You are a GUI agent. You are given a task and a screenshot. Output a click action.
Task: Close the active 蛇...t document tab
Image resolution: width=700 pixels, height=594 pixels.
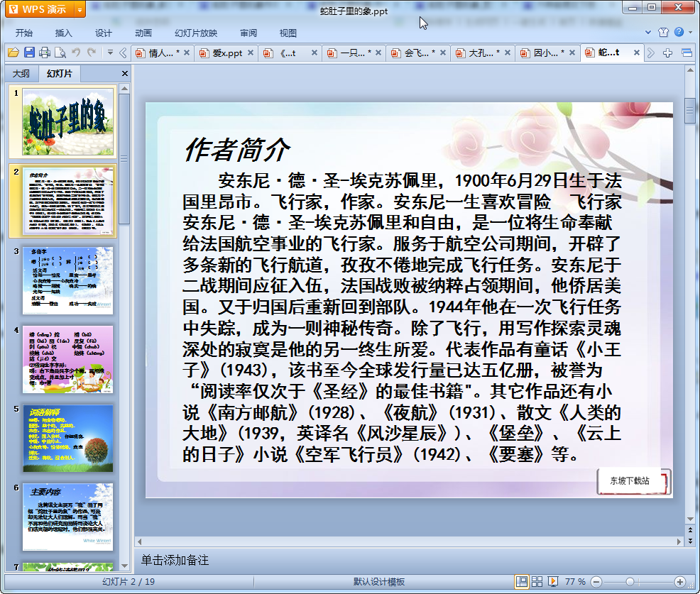637,53
